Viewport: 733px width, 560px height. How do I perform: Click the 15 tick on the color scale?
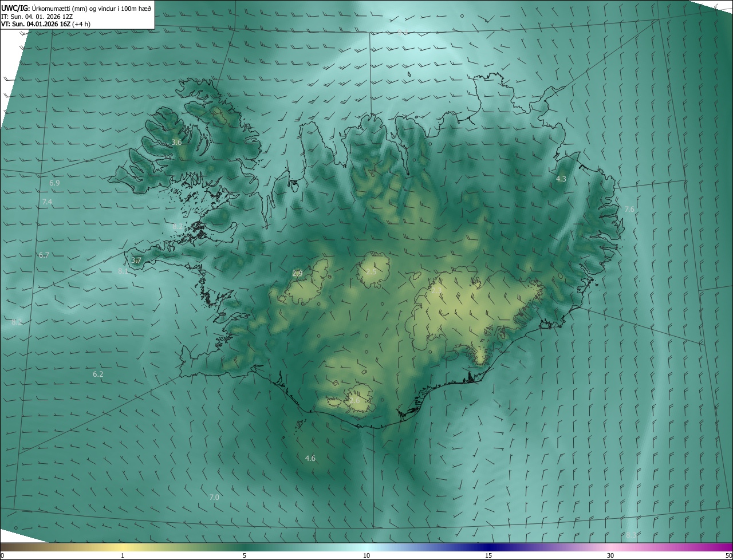(x=488, y=555)
